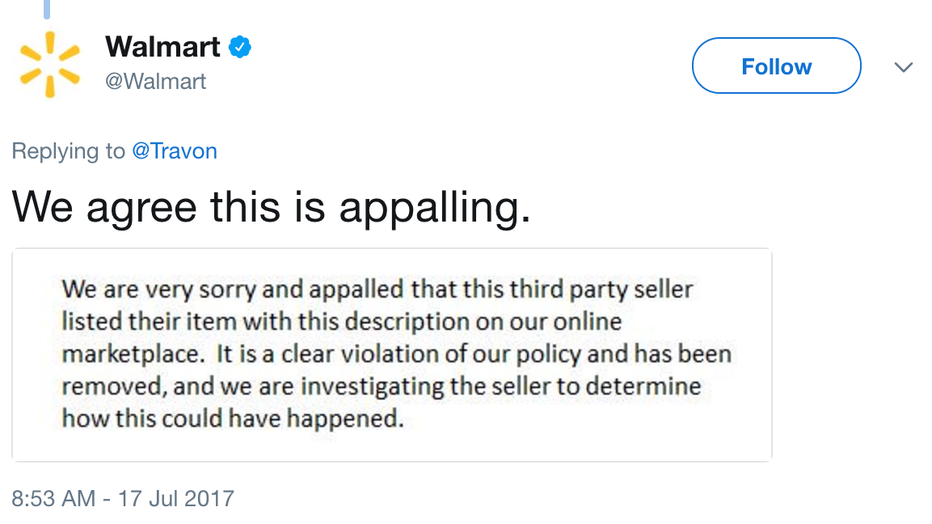The height and width of the screenshot is (524, 932).
Task: Click "listed their item" line in statement image
Action: click(342, 322)
